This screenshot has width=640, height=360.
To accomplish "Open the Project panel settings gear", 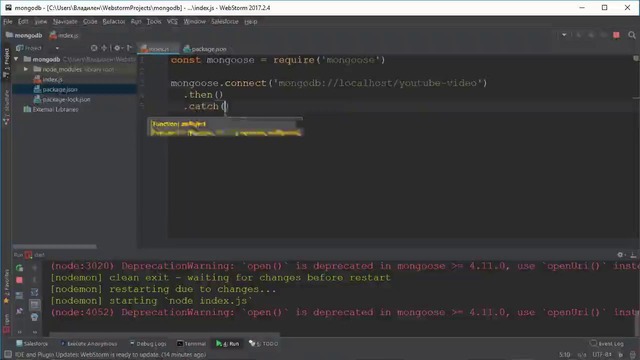I will 118,48.
